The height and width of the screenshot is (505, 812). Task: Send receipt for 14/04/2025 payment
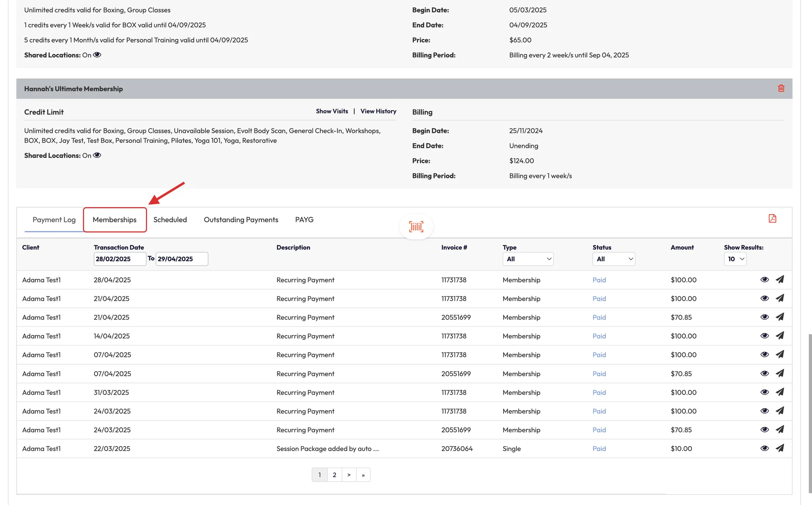[779, 336]
